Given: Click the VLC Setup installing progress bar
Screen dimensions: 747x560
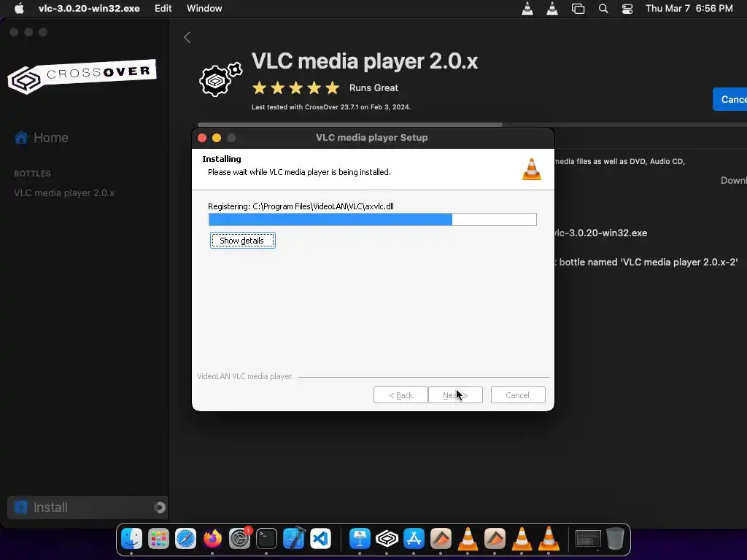Looking at the screenshot, I should 373,219.
